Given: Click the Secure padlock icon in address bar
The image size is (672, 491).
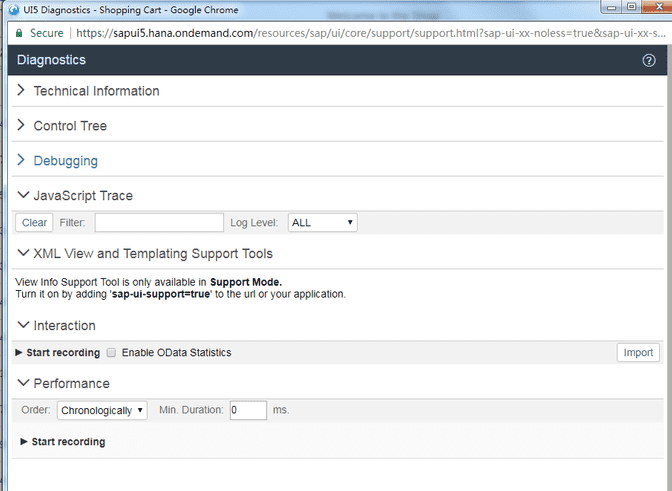Looking at the screenshot, I should pos(18,33).
